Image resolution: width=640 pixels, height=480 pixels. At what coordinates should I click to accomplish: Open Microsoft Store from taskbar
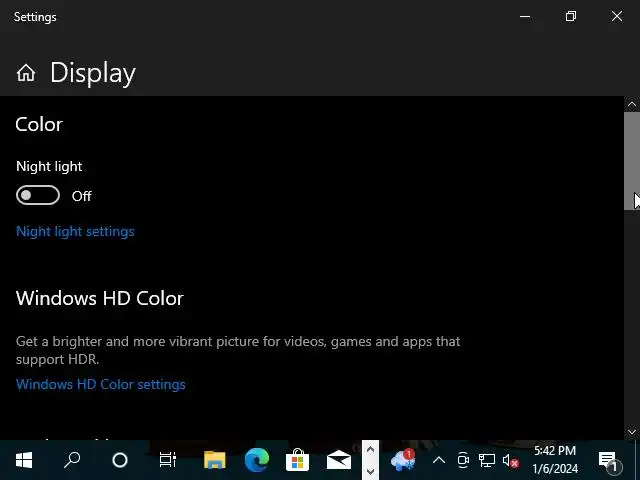point(298,460)
